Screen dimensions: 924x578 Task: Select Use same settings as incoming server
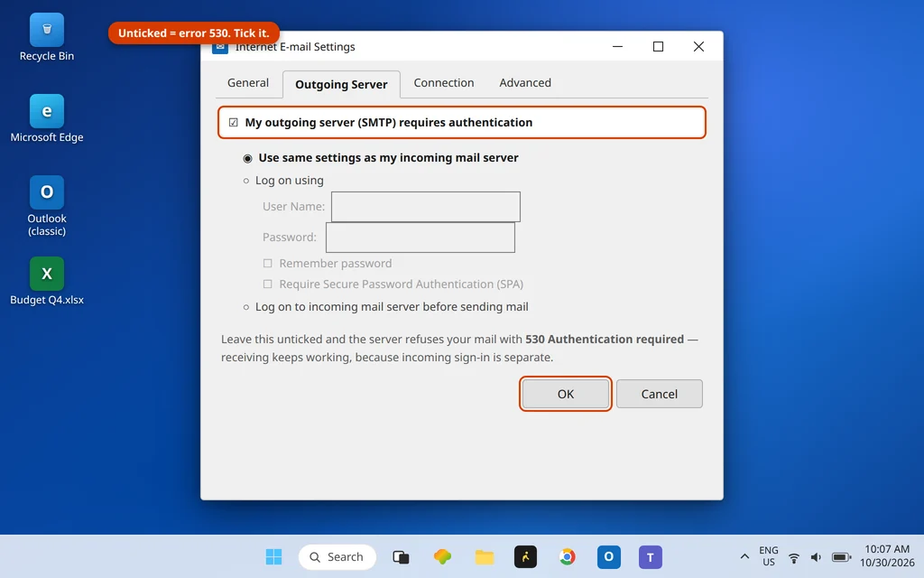(x=247, y=158)
